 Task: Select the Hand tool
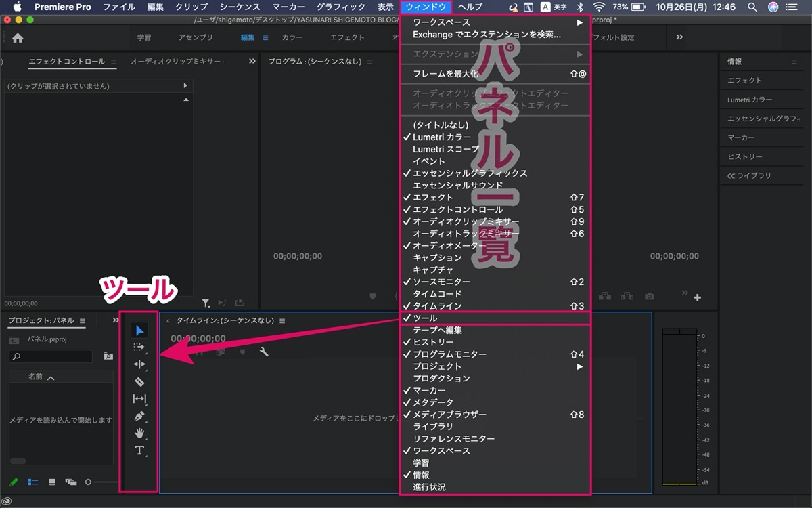139,433
